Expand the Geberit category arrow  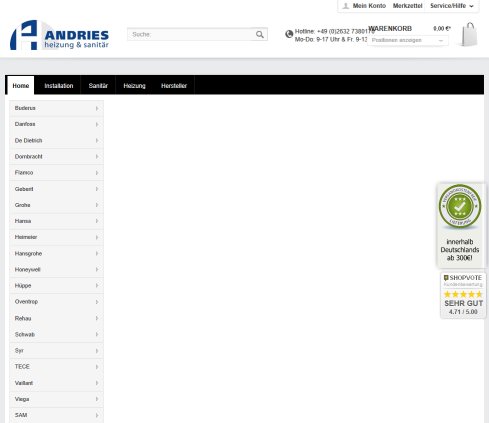click(97, 189)
